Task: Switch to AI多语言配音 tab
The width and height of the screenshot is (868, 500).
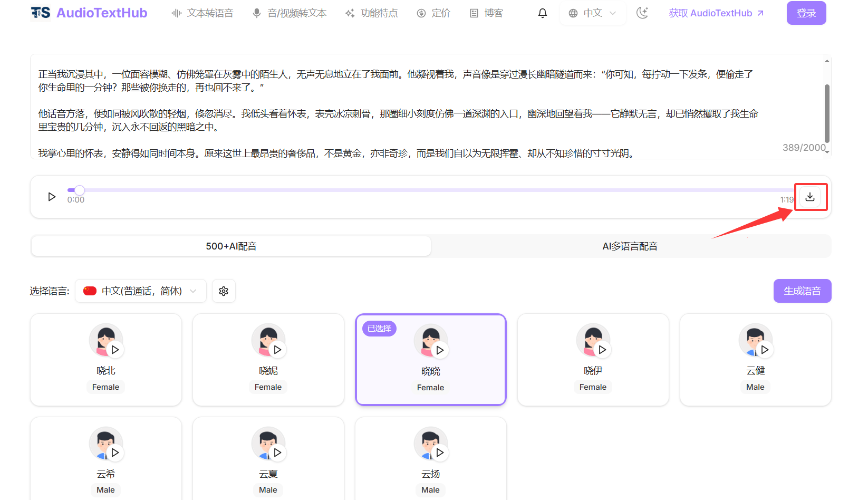Action: pos(630,246)
